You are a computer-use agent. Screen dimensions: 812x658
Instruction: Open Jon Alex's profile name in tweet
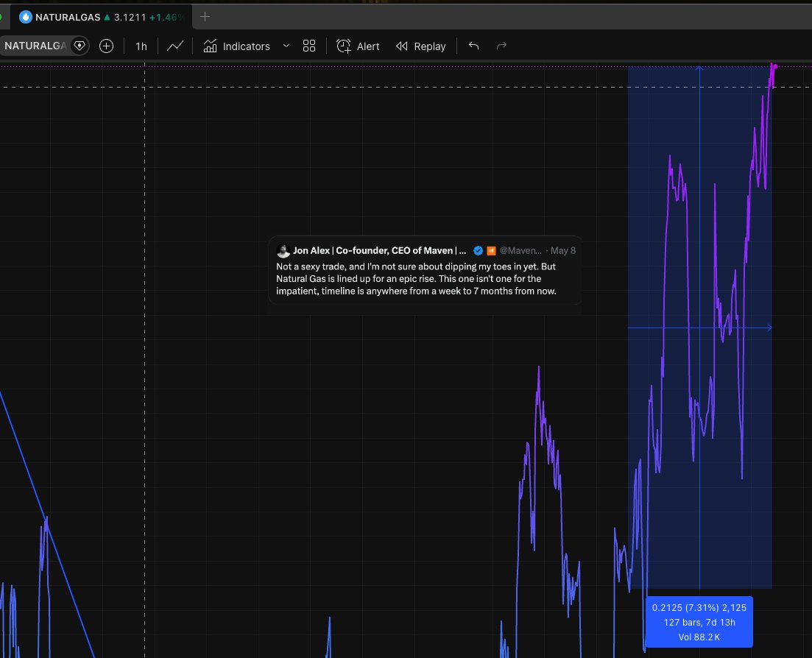pyautogui.click(x=380, y=250)
